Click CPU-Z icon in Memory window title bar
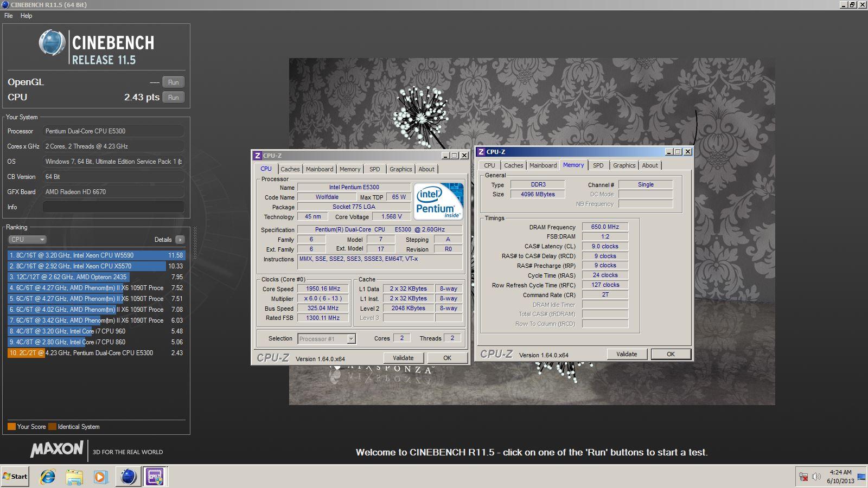This screenshot has height=488, width=868. 481,152
